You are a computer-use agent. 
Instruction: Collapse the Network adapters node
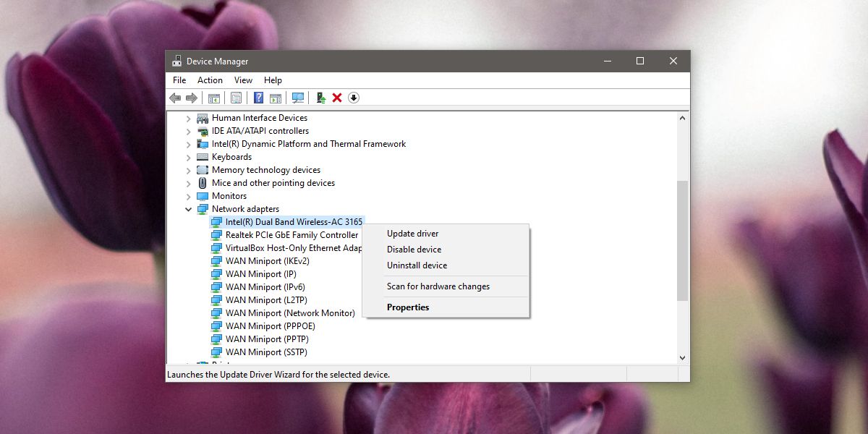click(x=189, y=209)
